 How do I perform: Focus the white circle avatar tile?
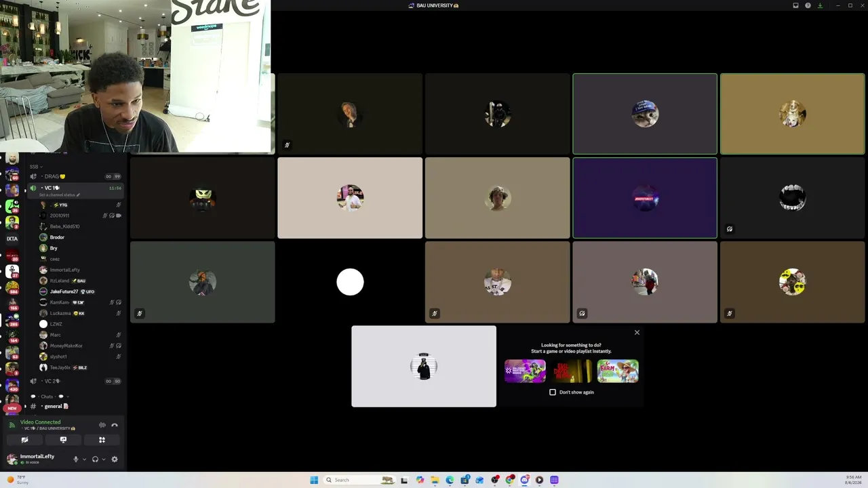coord(350,282)
